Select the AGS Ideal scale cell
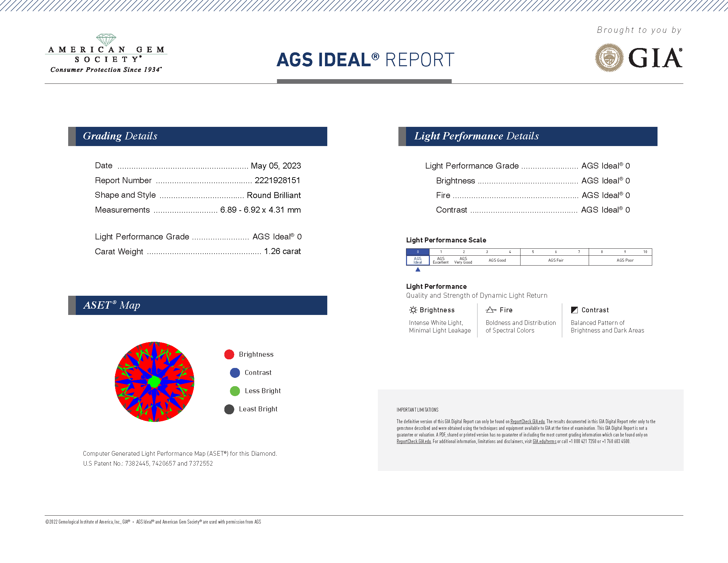Screen dimensions: 728x563 pos(418,260)
